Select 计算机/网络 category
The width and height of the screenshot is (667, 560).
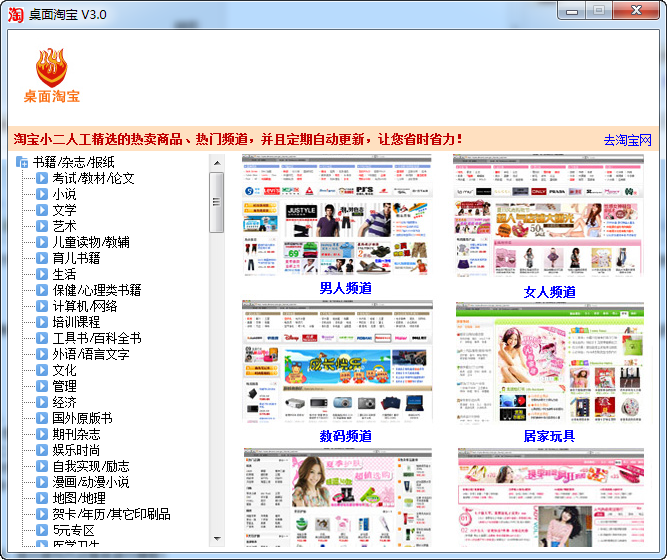[x=85, y=306]
